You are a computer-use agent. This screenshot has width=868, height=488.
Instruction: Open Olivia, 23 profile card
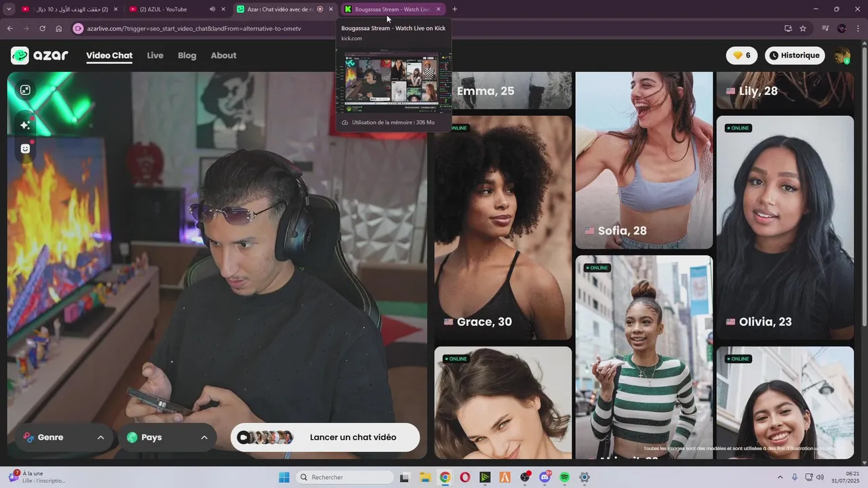pyautogui.click(x=785, y=228)
